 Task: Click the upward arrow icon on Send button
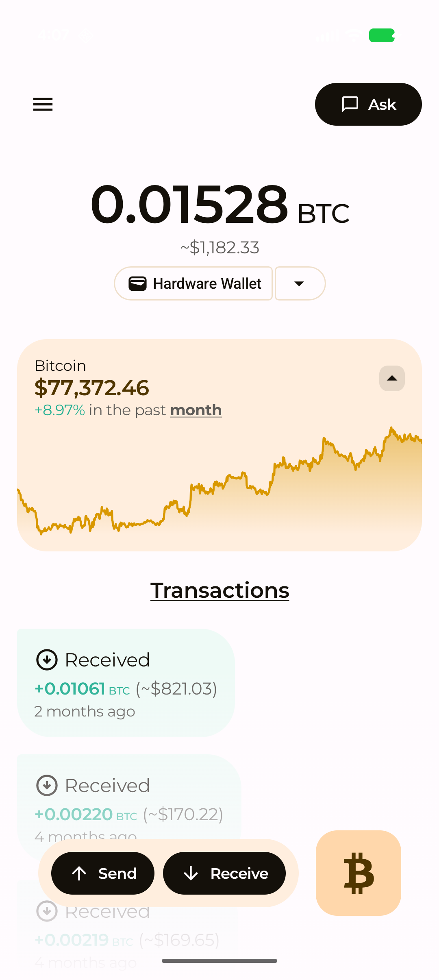tap(80, 873)
